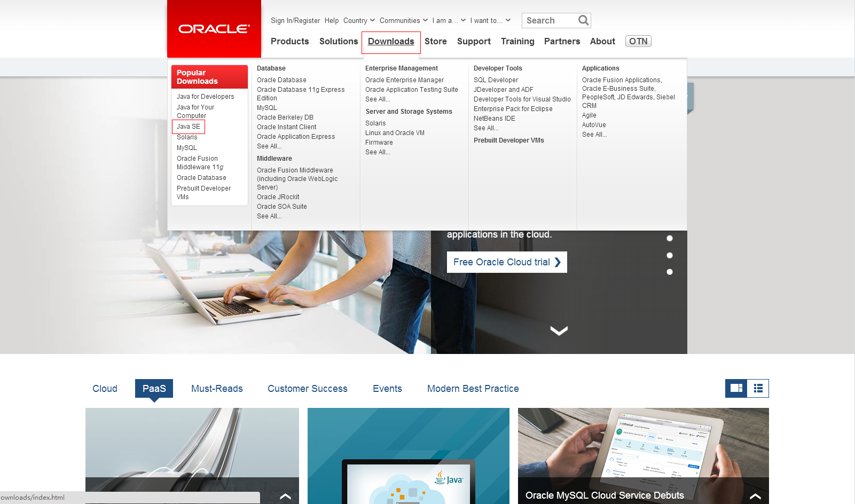Click Oracle Berkeley DB link
The width and height of the screenshot is (855, 504).
(285, 117)
